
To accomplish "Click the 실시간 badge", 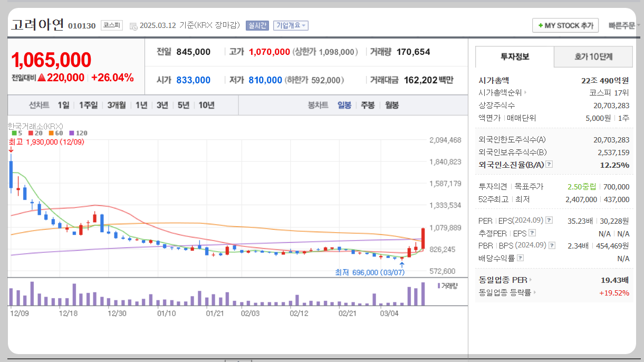I will (257, 25).
